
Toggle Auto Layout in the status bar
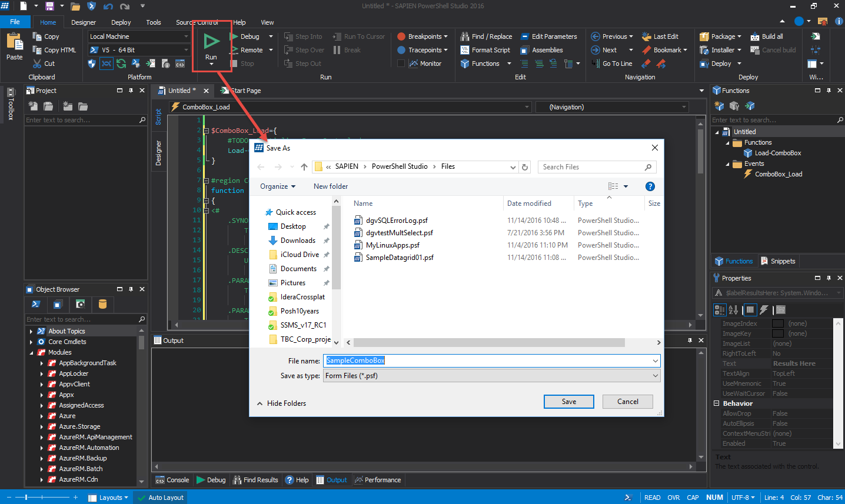tap(160, 498)
